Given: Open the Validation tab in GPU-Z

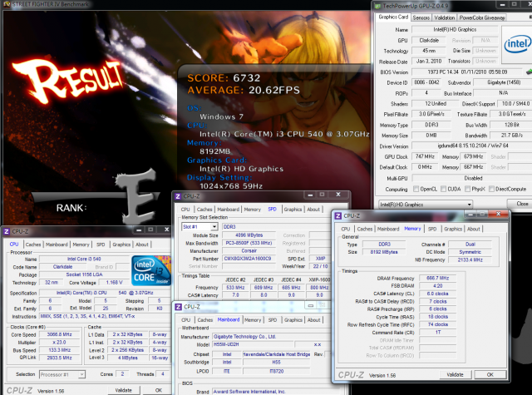Looking at the screenshot, I should 444,17.
